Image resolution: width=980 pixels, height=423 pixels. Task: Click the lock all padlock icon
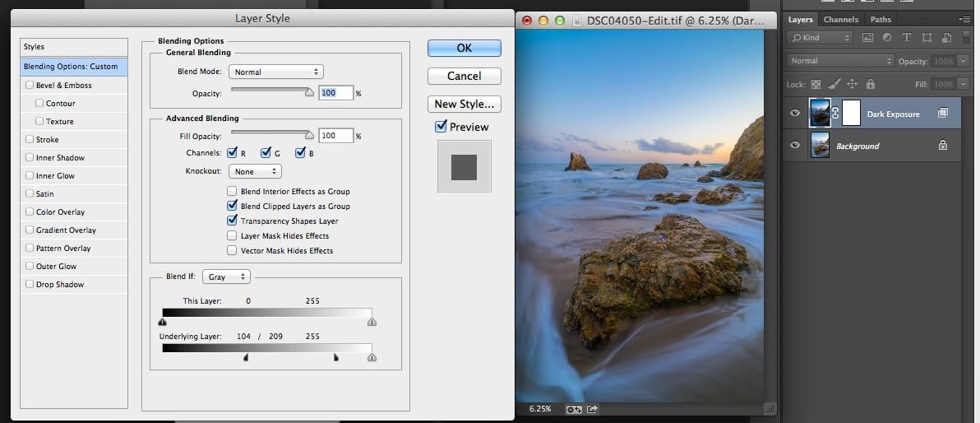(871, 84)
